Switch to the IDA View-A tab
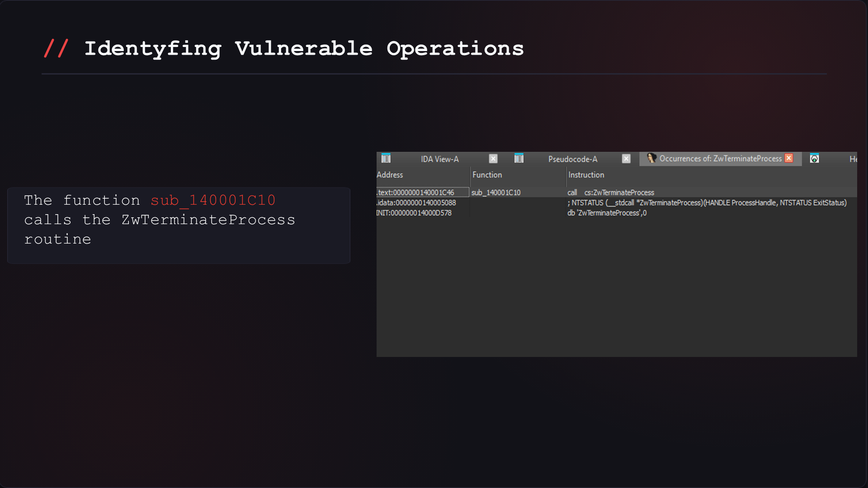The height and width of the screenshot is (488, 868). pos(439,159)
